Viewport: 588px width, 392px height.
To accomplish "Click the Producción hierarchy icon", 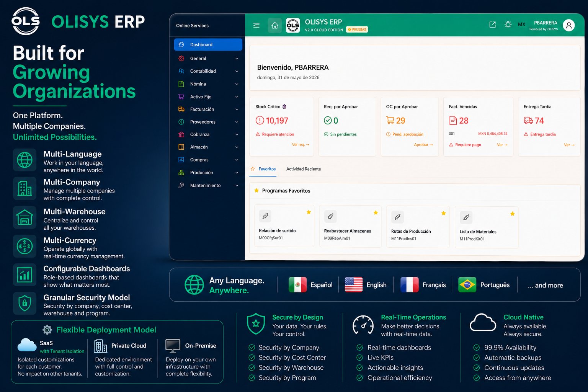I will pos(181,173).
